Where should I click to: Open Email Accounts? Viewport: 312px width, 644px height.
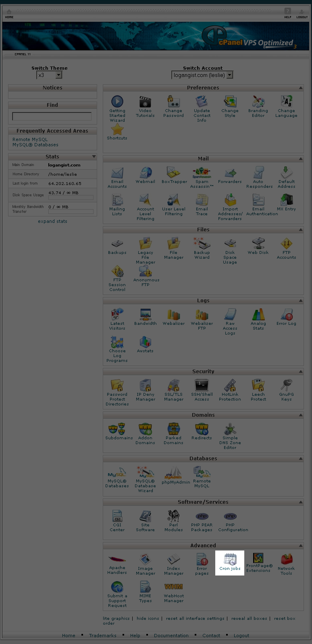117,177
